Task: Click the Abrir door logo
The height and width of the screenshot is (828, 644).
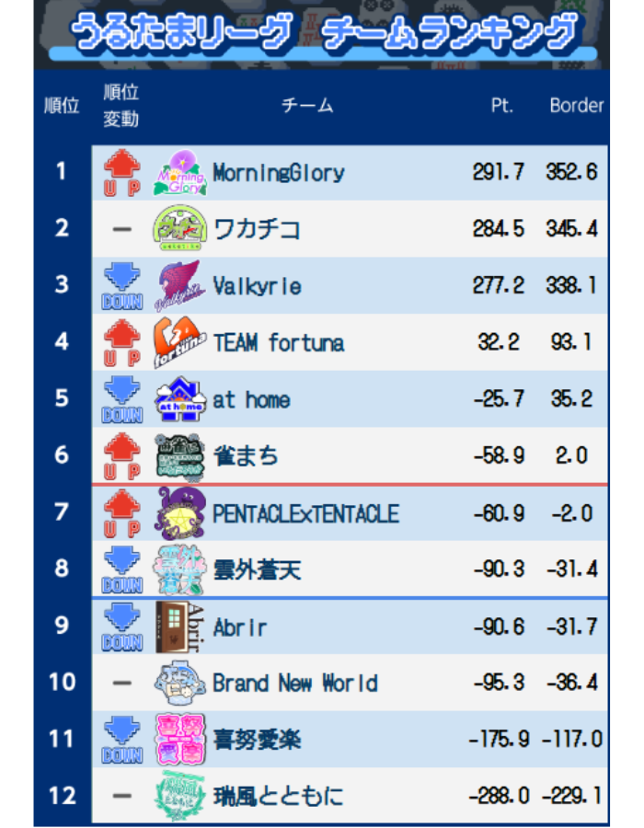Action: click(180, 627)
